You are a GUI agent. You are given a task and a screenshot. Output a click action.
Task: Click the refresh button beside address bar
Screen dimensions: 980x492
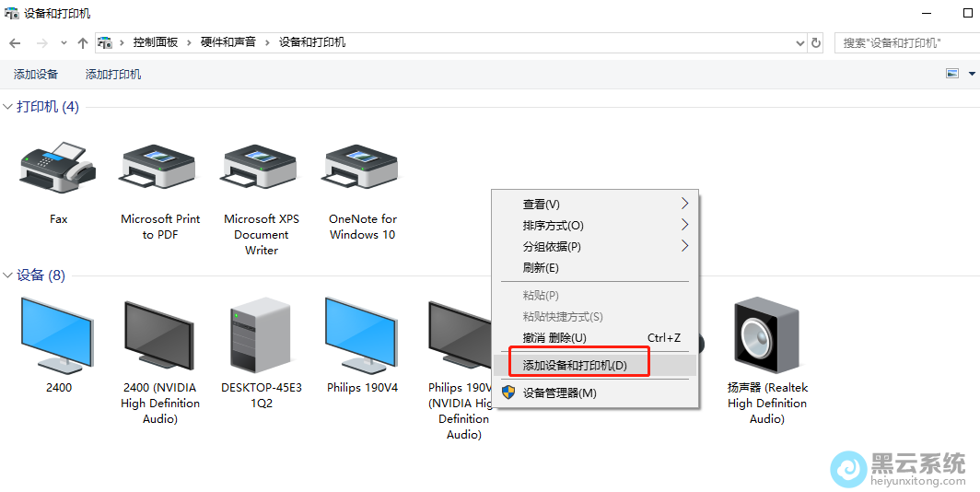click(816, 42)
